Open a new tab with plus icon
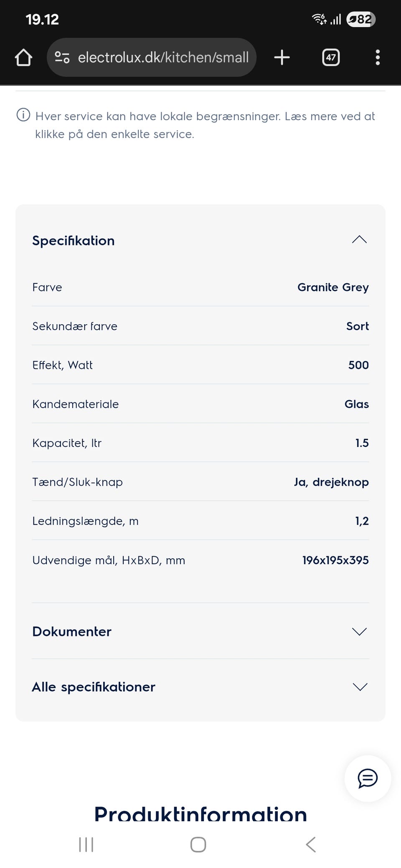401x868 pixels. (282, 58)
